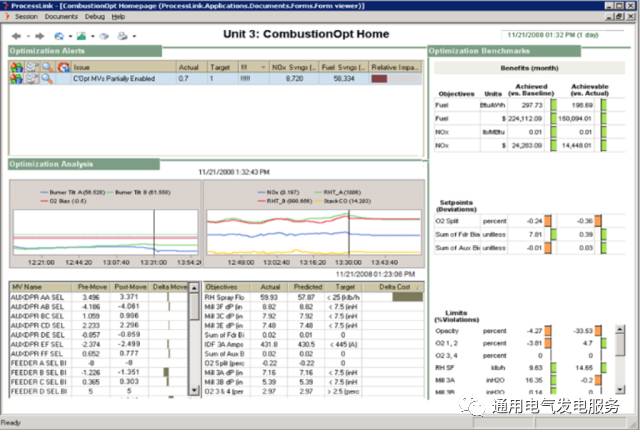
Task: Click Relative Impa... column header
Action: tap(395, 67)
